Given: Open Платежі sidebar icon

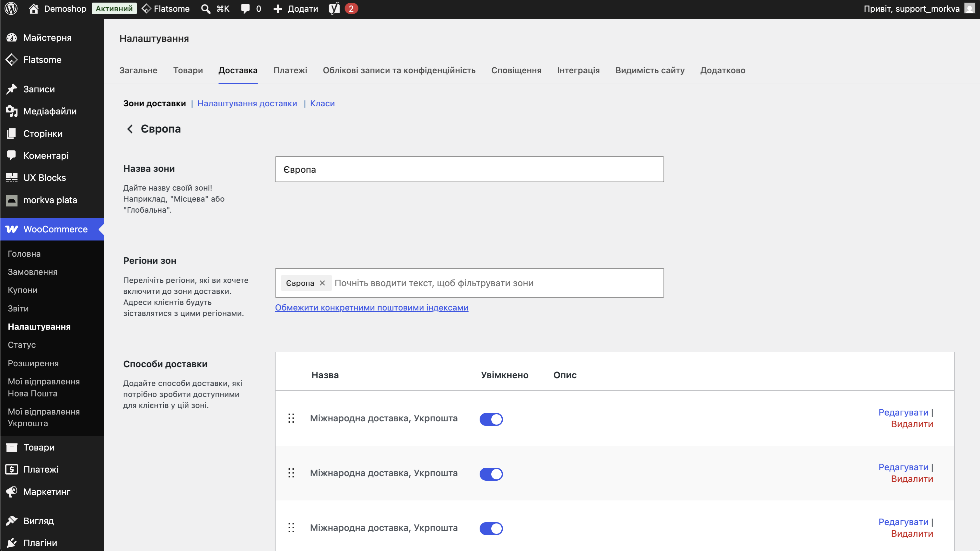Looking at the screenshot, I should pyautogui.click(x=12, y=469).
